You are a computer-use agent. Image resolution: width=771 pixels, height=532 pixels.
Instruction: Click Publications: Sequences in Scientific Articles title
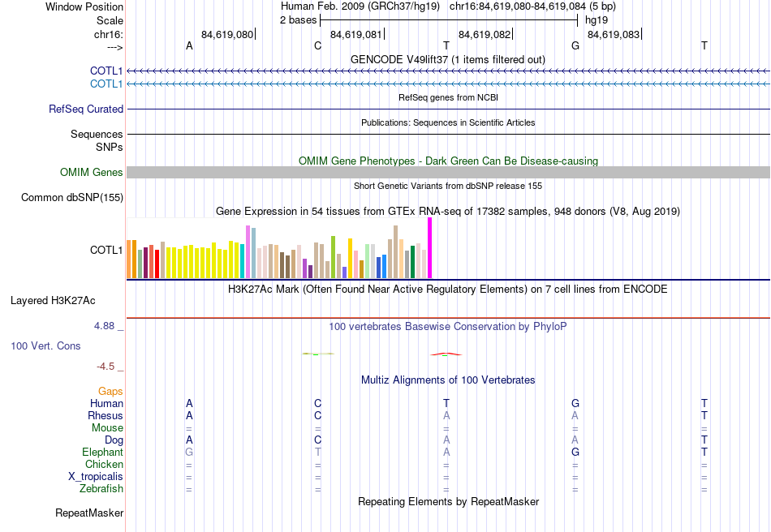pyautogui.click(x=448, y=122)
